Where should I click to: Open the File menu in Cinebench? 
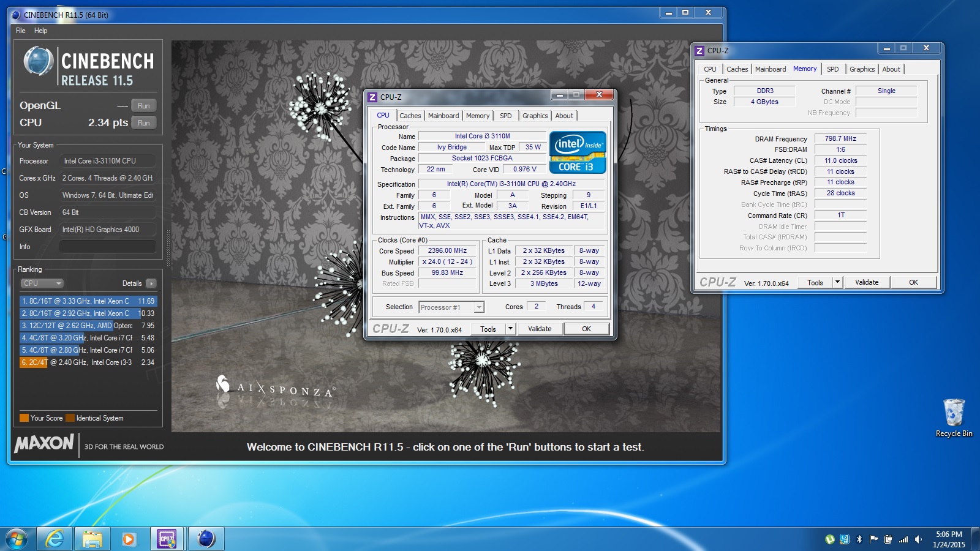[21, 31]
